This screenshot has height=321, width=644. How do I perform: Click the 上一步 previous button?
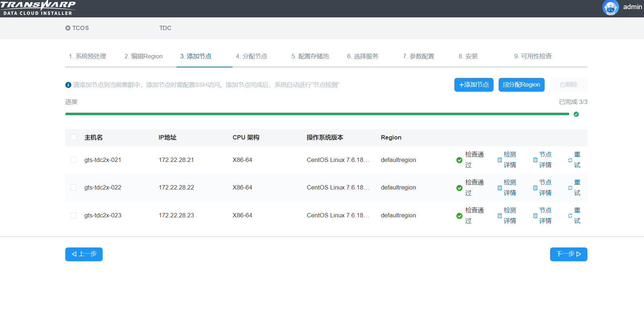(x=84, y=254)
